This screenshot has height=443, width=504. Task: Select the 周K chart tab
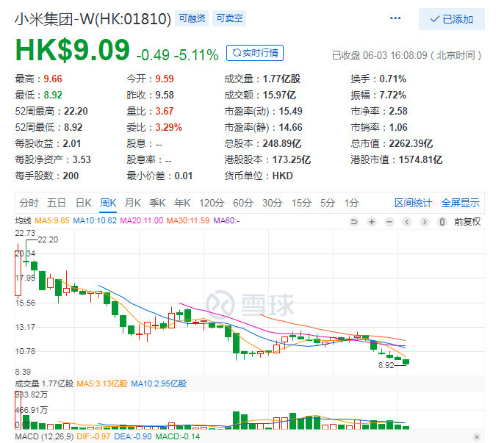[x=108, y=203]
